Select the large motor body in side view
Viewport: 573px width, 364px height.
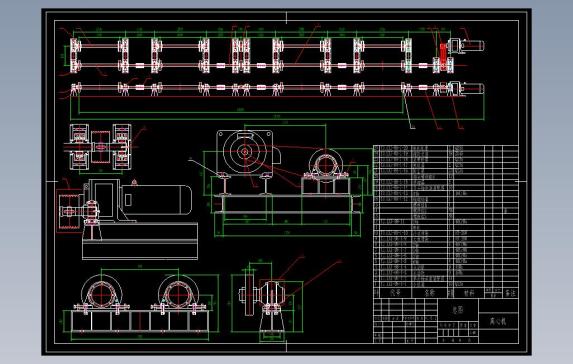(156, 200)
